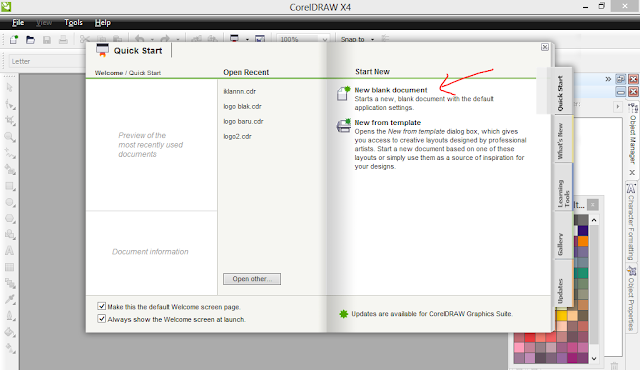Select the Smart fill tool
The height and width of the screenshot is (370, 640).
[10, 169]
